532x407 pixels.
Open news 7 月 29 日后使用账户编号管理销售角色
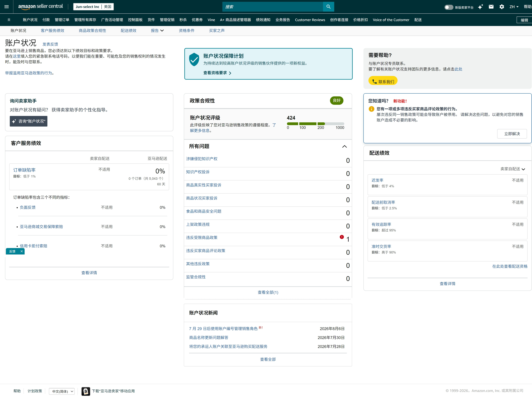(223, 329)
